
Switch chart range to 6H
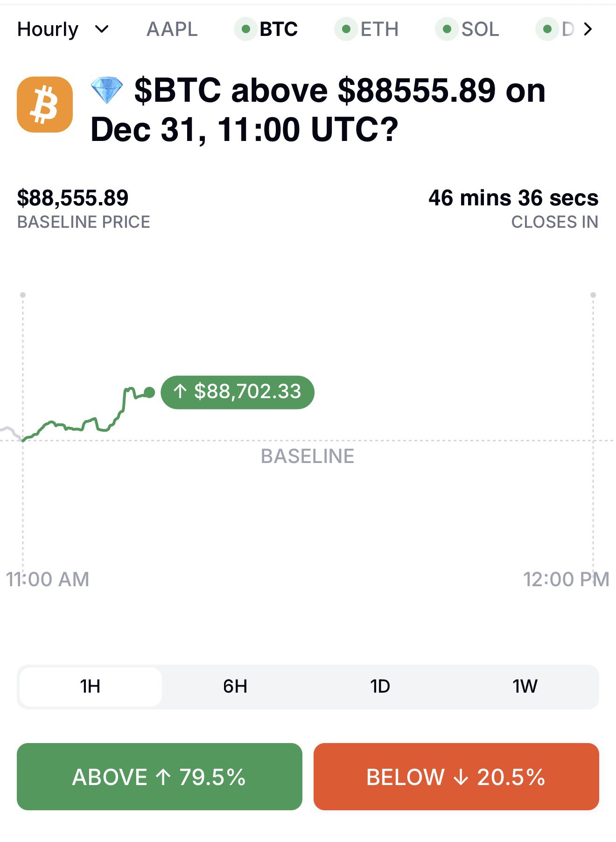click(x=235, y=687)
